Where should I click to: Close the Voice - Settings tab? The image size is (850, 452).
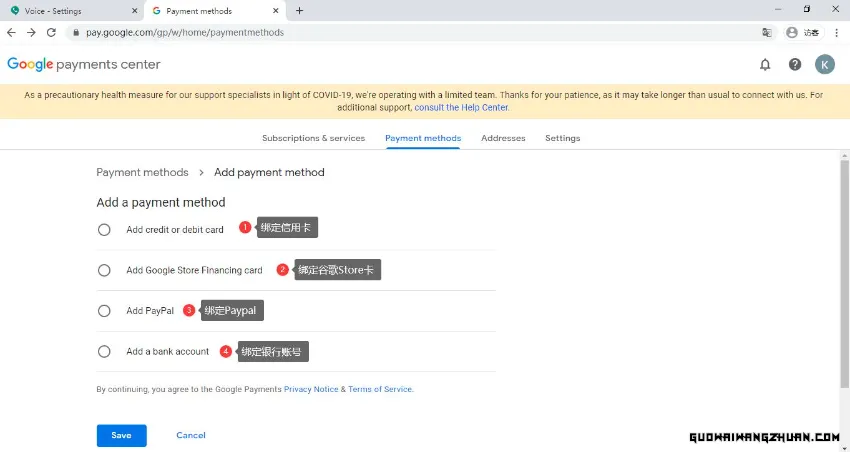(x=135, y=11)
